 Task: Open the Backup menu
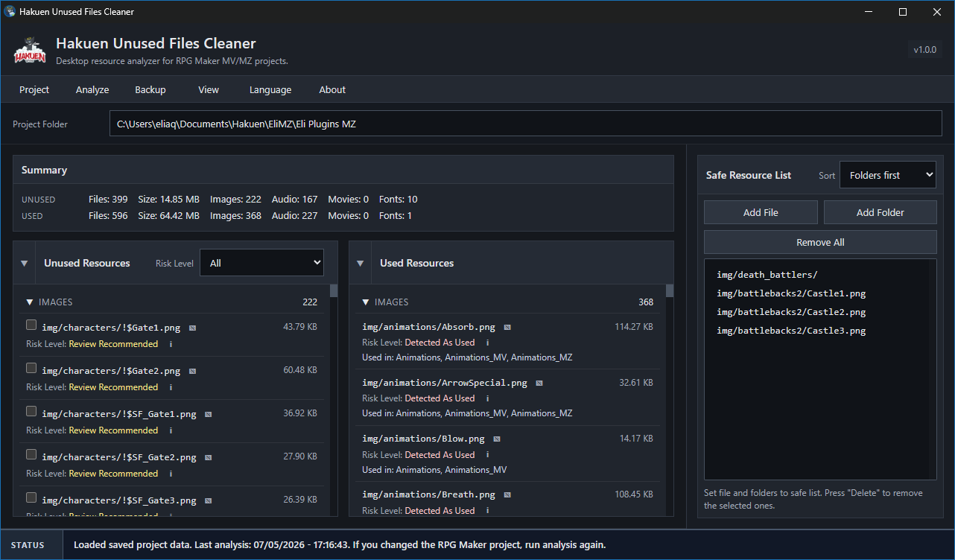(x=150, y=89)
